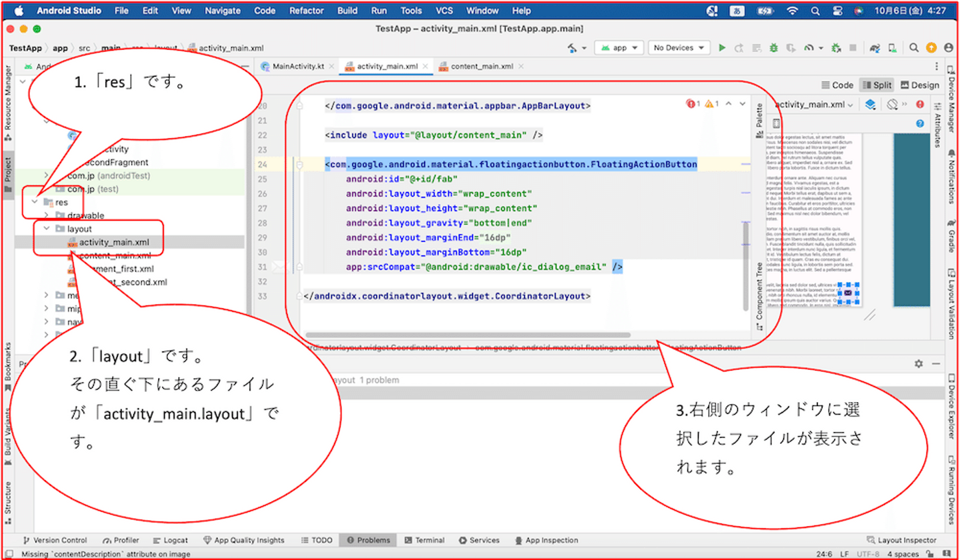Open the app run configuration dropdown
The image size is (960, 560).
620,48
